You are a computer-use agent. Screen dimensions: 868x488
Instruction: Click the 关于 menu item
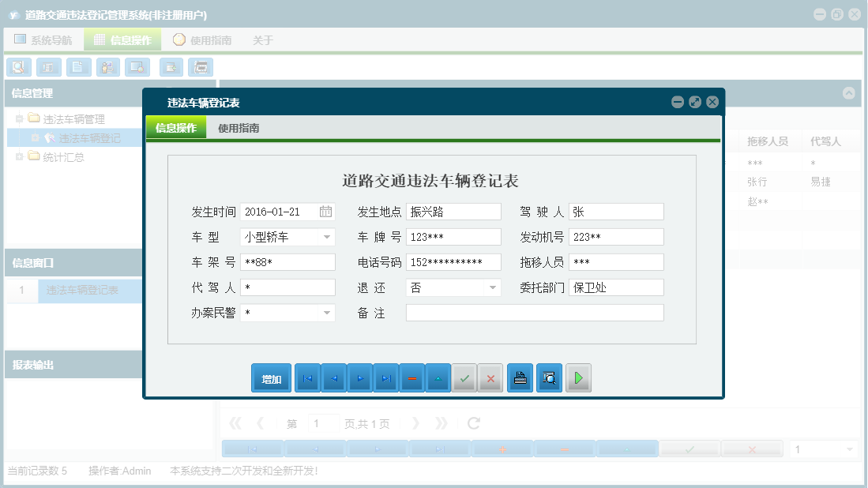coord(262,39)
